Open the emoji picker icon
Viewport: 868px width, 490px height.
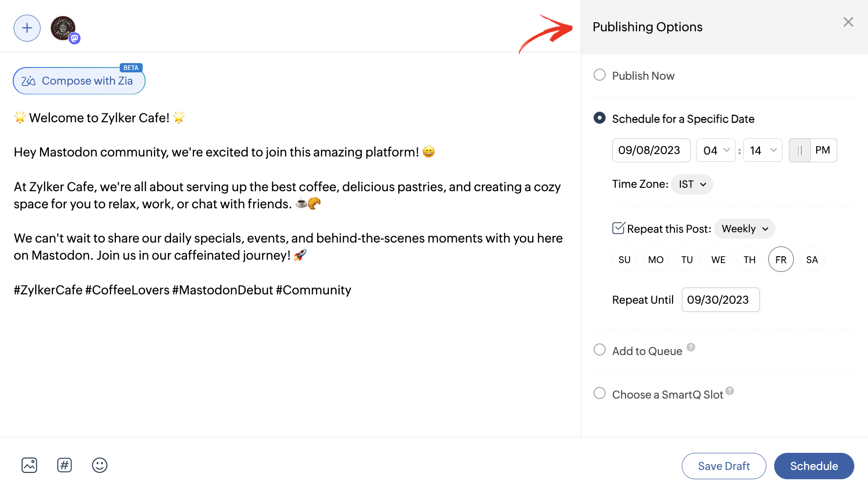(100, 465)
